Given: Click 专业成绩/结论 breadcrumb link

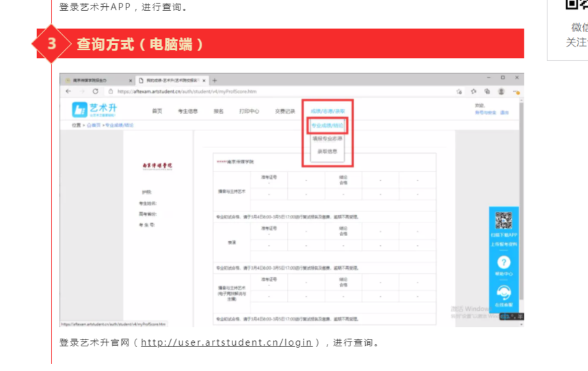Looking at the screenshot, I should coord(119,125).
